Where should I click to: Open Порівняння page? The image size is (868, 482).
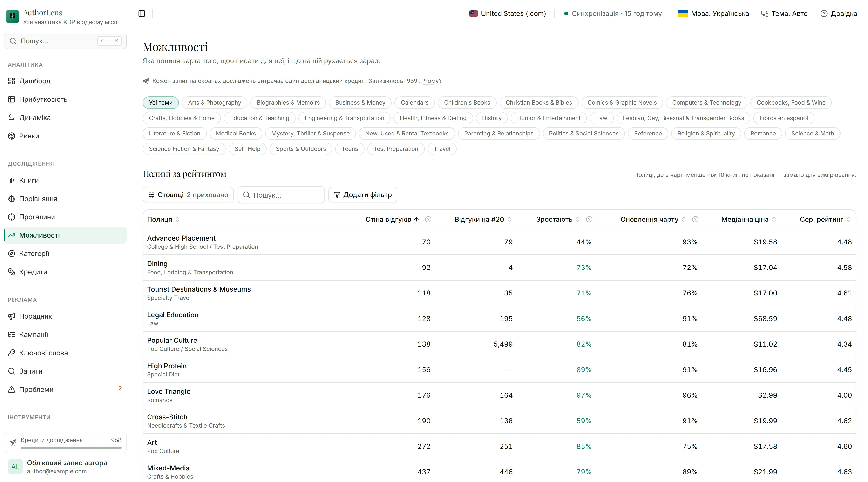65,199
